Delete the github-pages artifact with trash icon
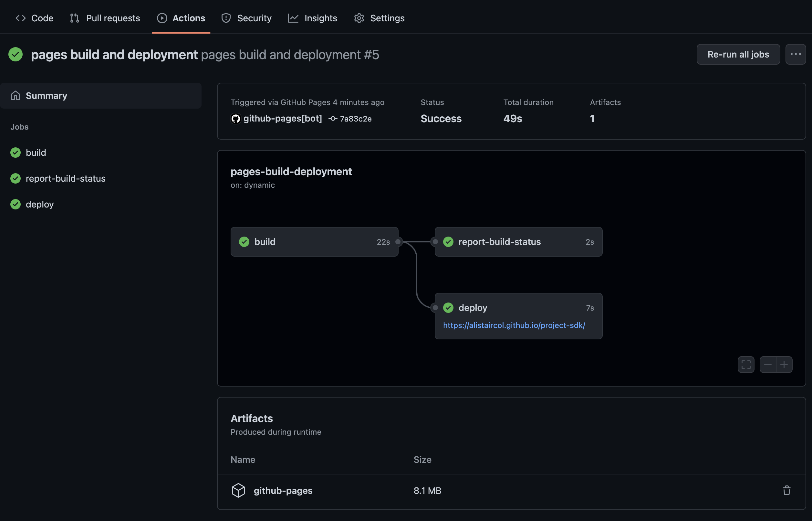812x521 pixels. (x=787, y=491)
